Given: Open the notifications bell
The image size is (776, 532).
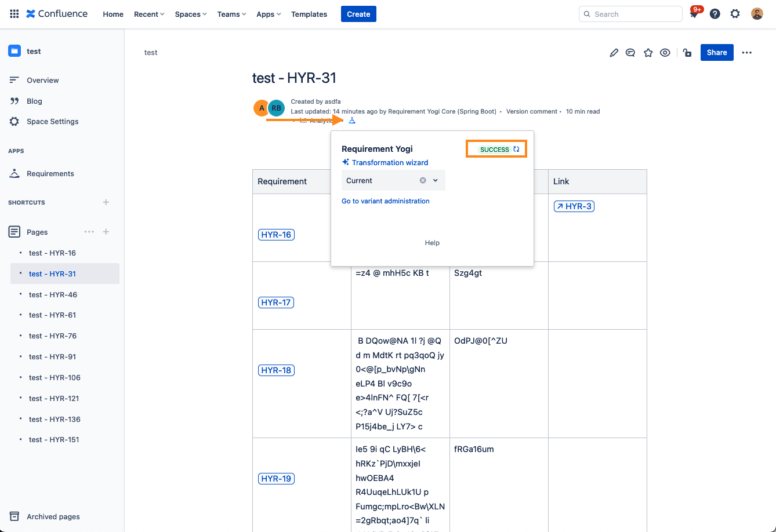Looking at the screenshot, I should coord(694,14).
